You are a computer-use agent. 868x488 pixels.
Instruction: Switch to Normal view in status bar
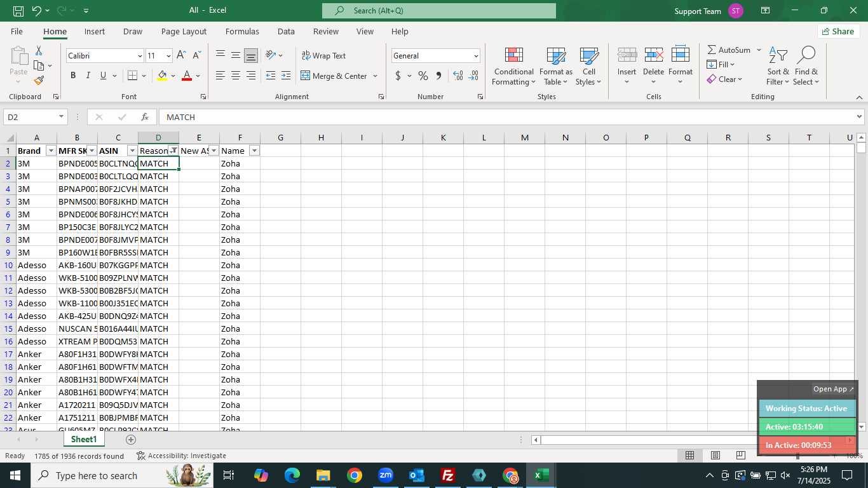[689, 456]
